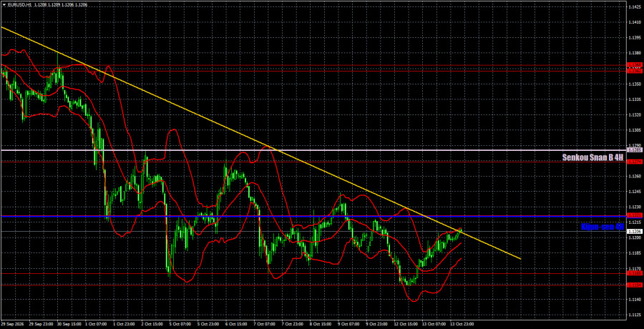
Task: Click the 1.1320 price scale value
Action: click(x=634, y=115)
